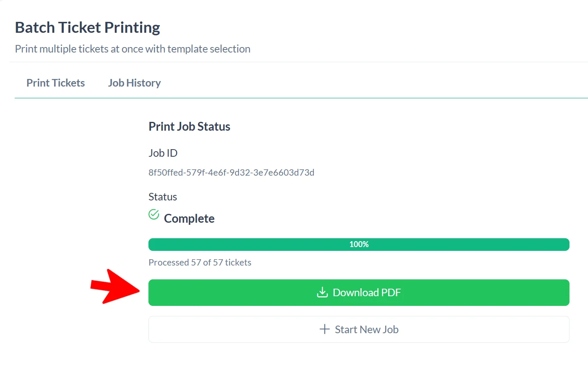
Task: Click the "Status" label
Action: coord(163,197)
